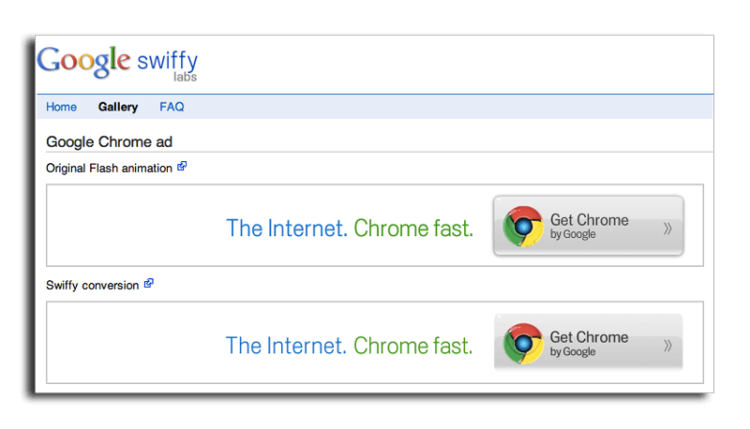Screen dimensions: 750x429
Task: Click Chrome logo in the Swiffy ad
Action: pos(523,343)
